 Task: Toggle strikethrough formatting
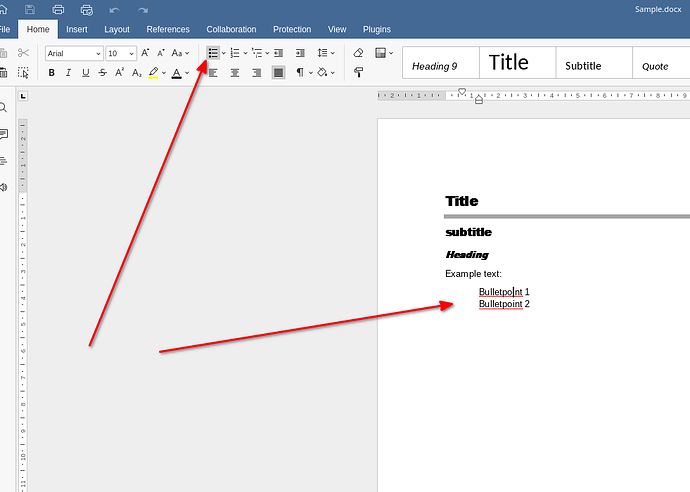point(103,73)
